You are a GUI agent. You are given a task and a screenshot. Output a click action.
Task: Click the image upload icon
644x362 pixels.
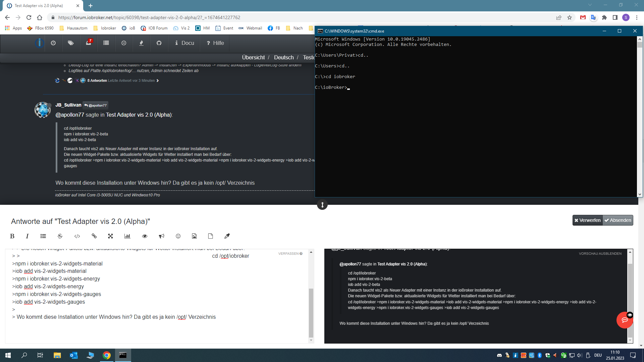tap(194, 236)
